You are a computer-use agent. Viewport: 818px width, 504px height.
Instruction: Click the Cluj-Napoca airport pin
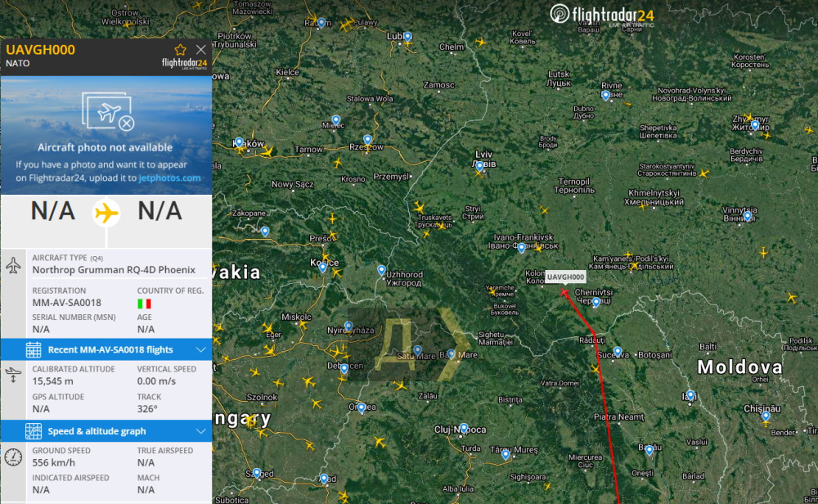[464, 429]
